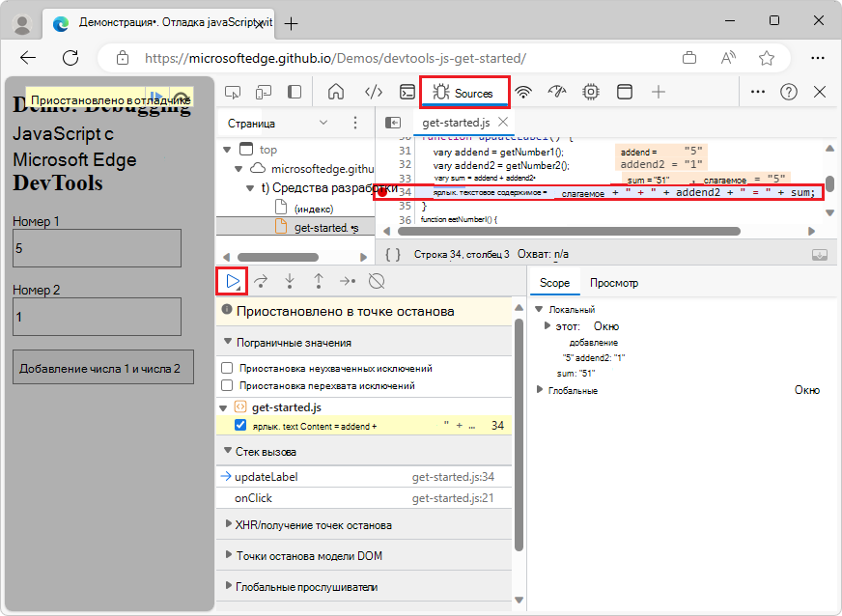This screenshot has width=842, height=616.
Task: Open the coverage icon in status bar
Action: 820,255
